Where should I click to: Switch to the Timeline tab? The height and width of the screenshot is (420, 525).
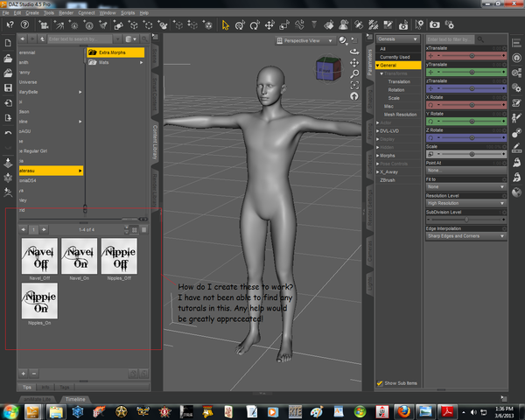click(x=75, y=398)
